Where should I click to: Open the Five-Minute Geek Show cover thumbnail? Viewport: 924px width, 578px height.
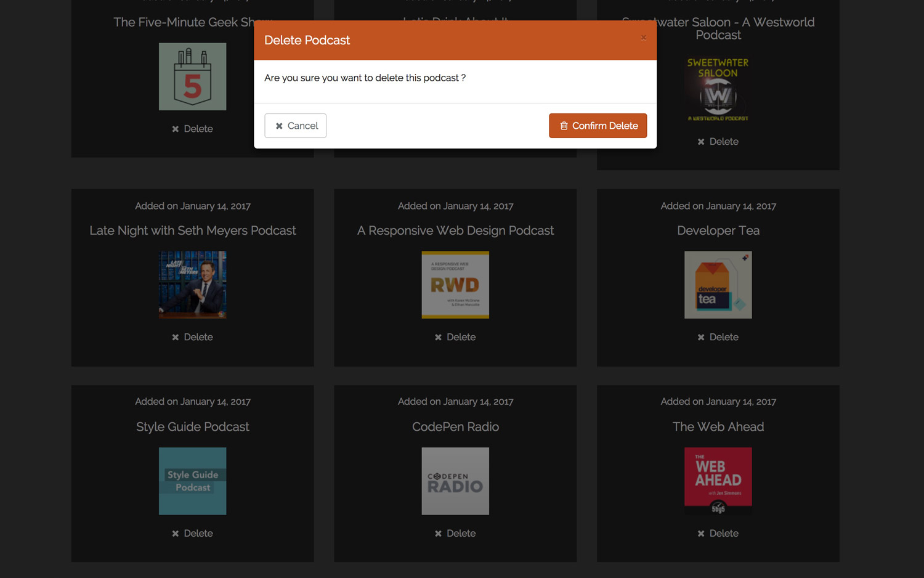click(x=192, y=76)
